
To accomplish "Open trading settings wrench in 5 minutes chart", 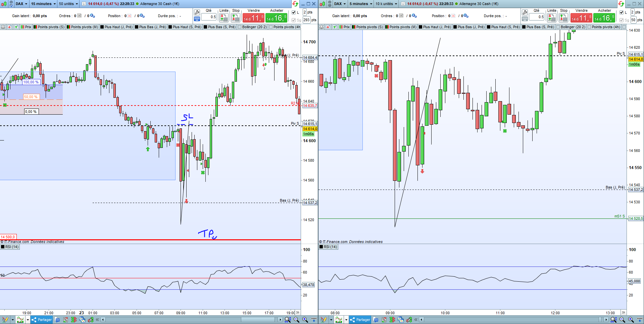I will tap(525, 12).
